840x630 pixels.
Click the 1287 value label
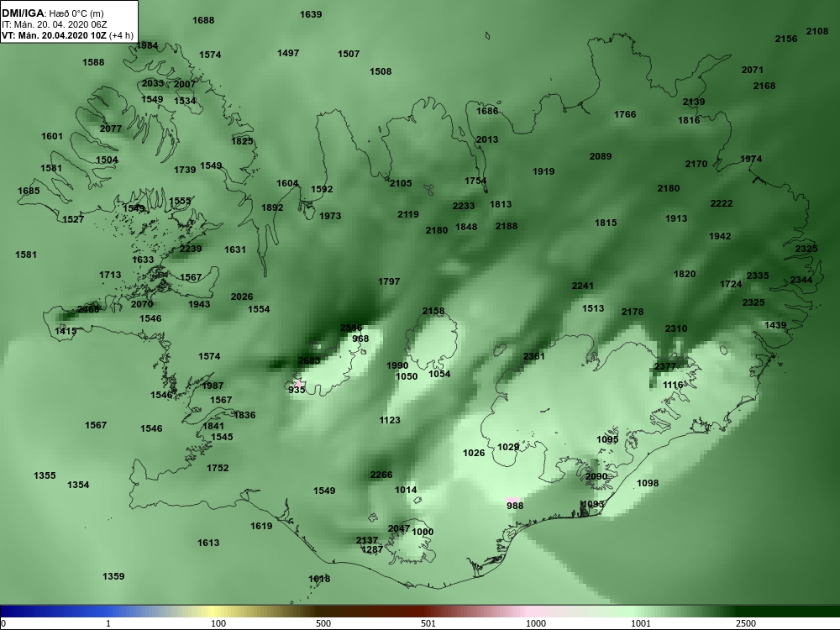(372, 549)
